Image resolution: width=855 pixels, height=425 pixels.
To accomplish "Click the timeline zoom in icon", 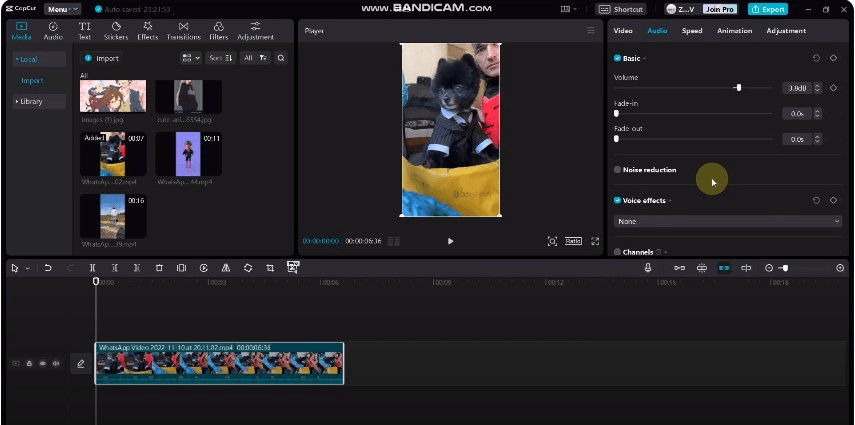I will (840, 268).
